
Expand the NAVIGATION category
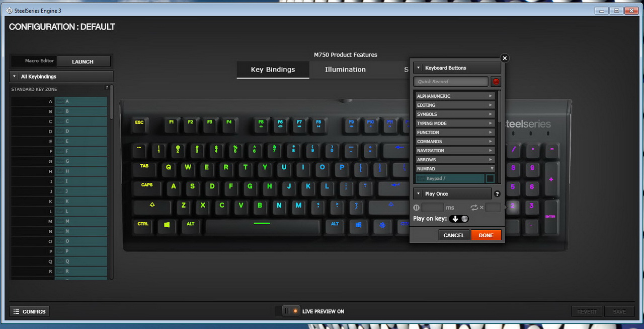tap(455, 151)
